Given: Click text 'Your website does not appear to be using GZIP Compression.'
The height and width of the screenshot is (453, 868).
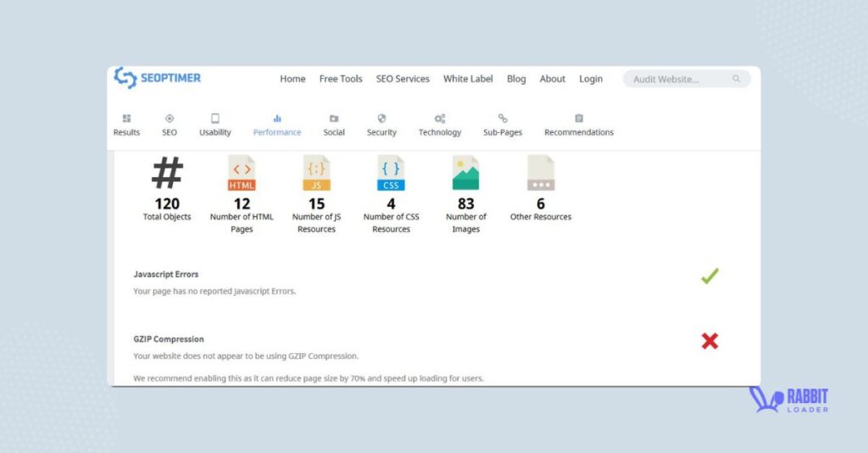Looking at the screenshot, I should click(246, 356).
